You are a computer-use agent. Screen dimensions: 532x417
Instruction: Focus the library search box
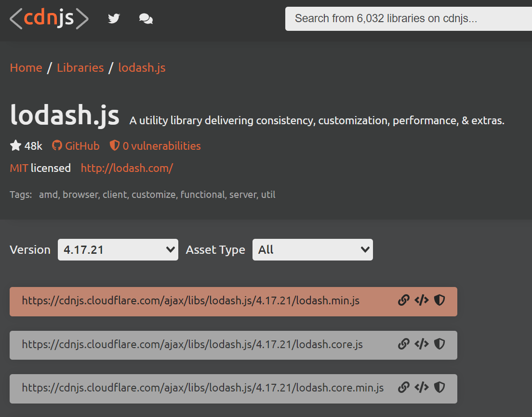tap(409, 19)
